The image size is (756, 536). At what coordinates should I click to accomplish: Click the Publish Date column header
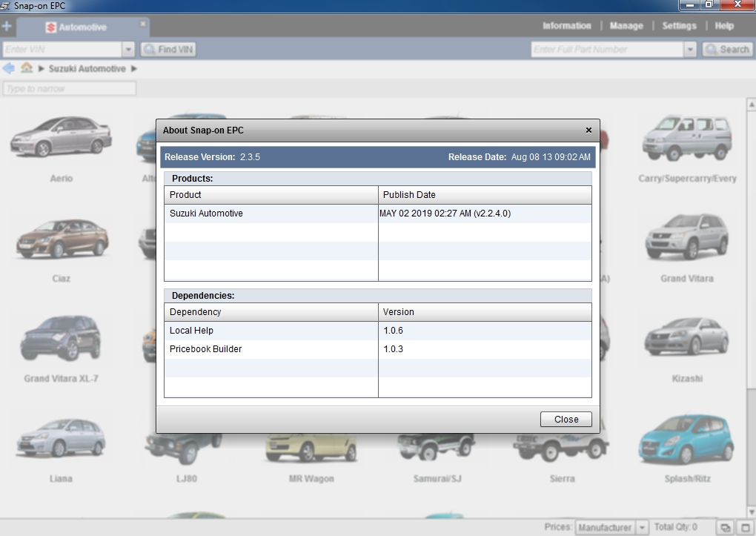coord(485,195)
